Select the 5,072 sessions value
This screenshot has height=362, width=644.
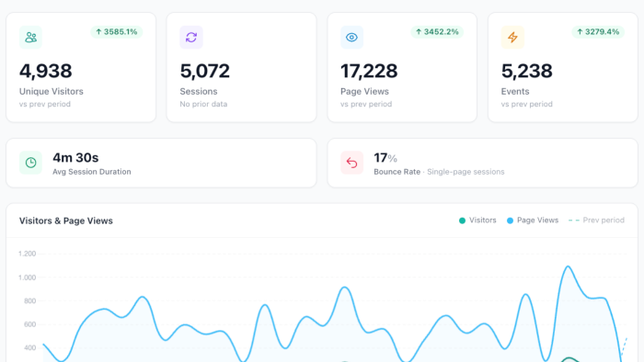205,71
